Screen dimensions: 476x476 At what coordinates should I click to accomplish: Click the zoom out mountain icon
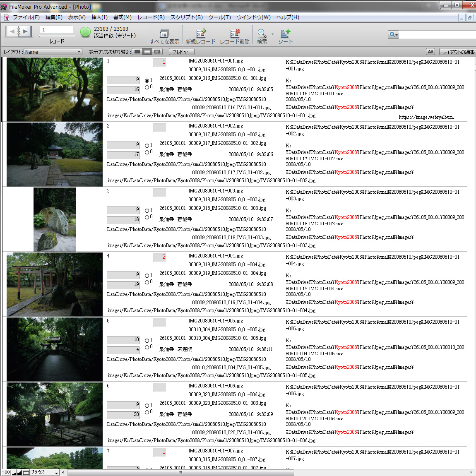(x=14, y=472)
